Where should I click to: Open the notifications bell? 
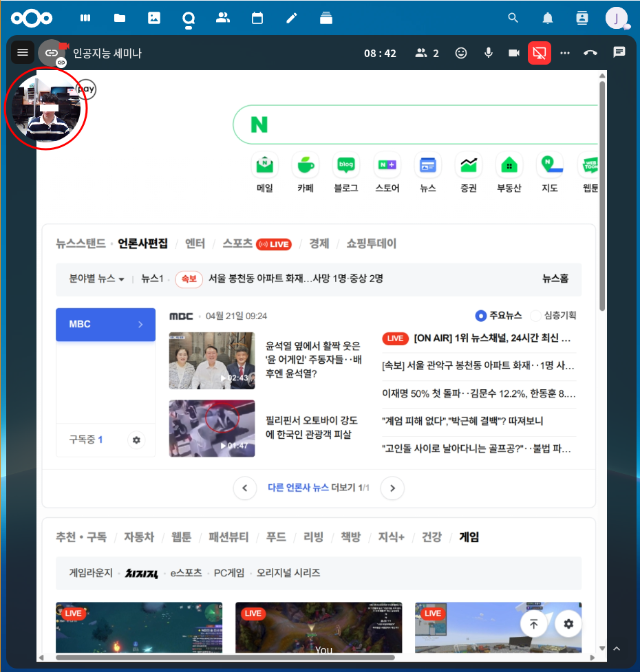tap(548, 18)
